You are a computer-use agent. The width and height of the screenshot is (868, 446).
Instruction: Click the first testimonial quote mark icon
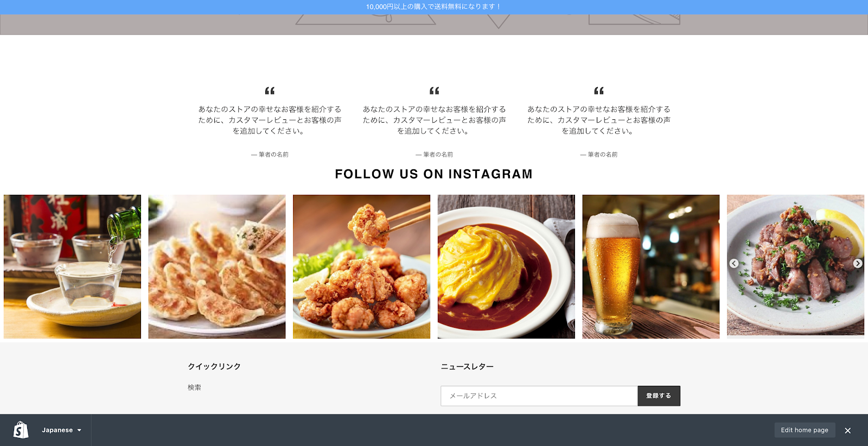270,91
